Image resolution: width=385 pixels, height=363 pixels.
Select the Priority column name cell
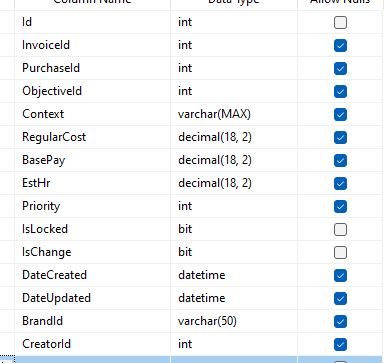[x=92, y=206]
